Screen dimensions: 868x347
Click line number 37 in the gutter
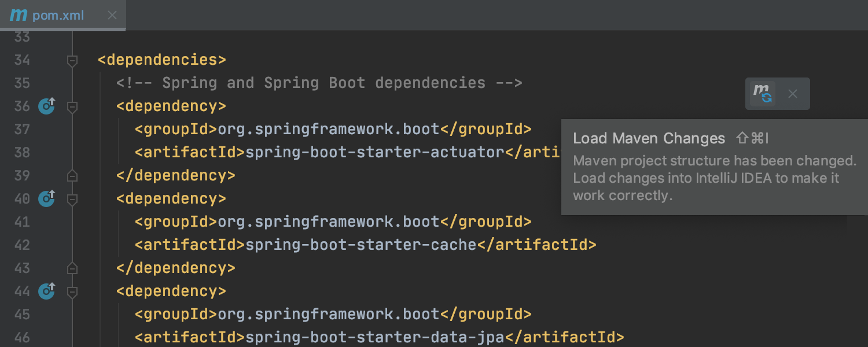pyautogui.click(x=22, y=130)
